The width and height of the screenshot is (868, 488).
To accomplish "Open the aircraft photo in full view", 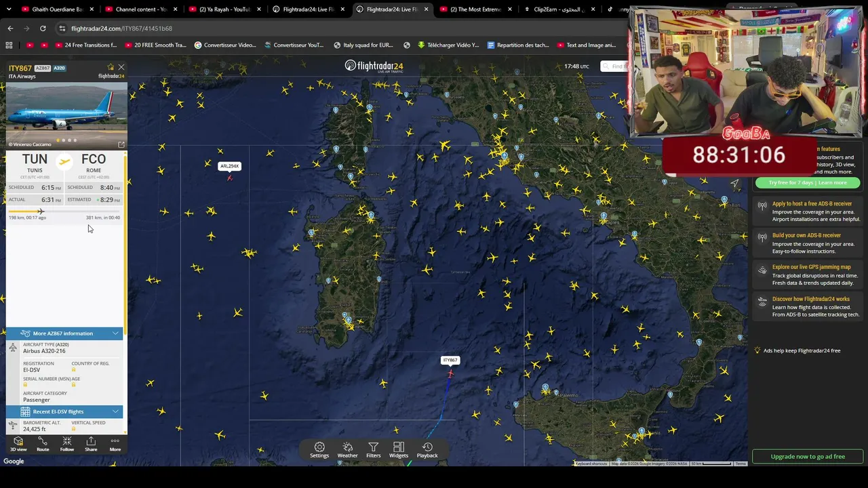I will [x=121, y=145].
